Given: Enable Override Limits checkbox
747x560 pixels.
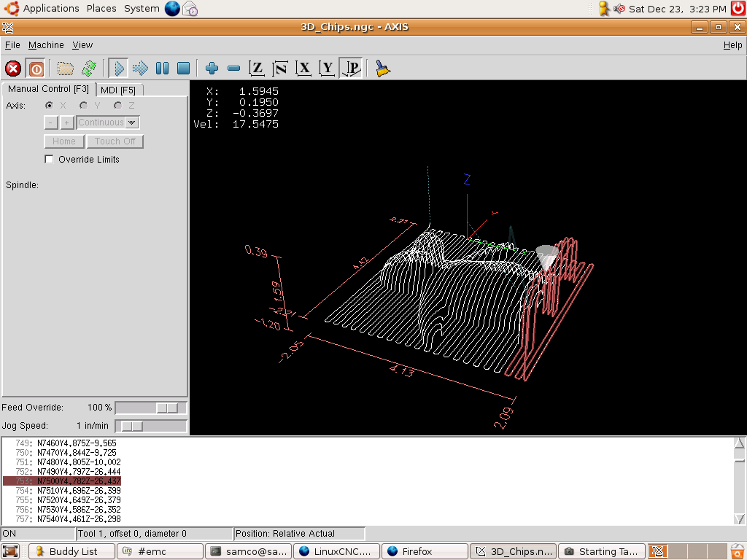Looking at the screenshot, I should pyautogui.click(x=49, y=159).
